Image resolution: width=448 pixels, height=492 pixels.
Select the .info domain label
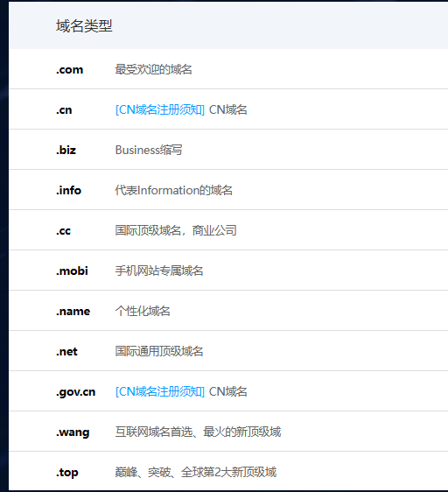68,190
